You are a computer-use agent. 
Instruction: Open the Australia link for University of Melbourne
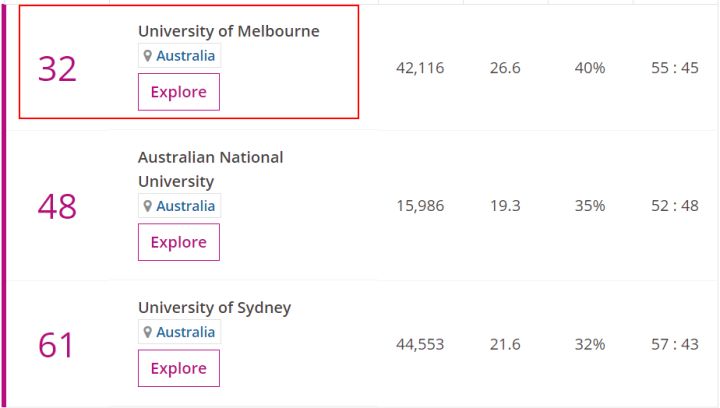pyautogui.click(x=186, y=56)
